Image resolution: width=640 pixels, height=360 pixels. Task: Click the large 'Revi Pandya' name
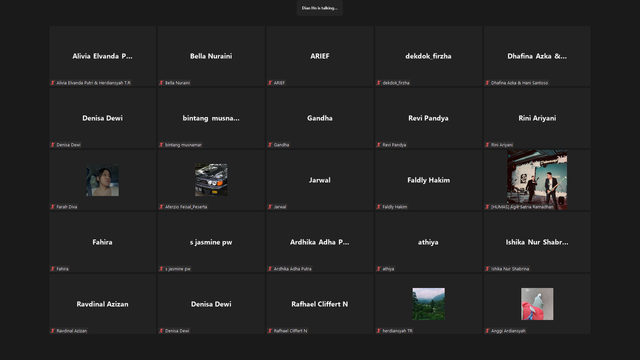[428, 118]
